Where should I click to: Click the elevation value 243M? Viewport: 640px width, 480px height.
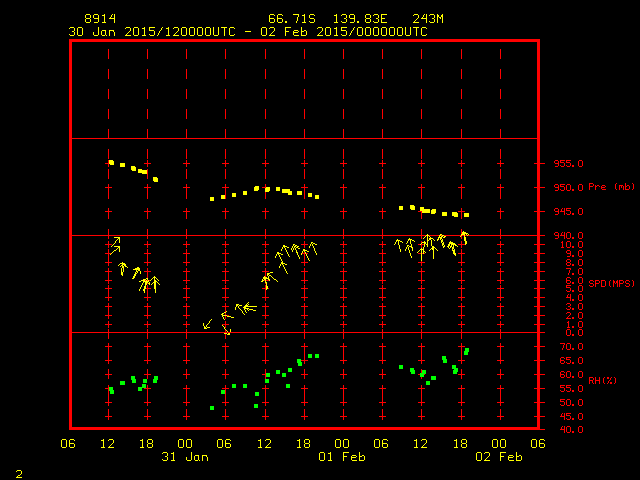coord(428,19)
